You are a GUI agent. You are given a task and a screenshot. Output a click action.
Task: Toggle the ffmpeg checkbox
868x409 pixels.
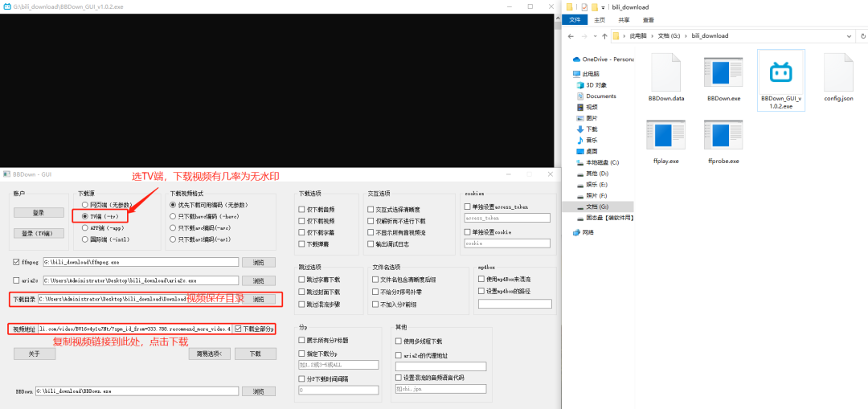click(x=16, y=262)
